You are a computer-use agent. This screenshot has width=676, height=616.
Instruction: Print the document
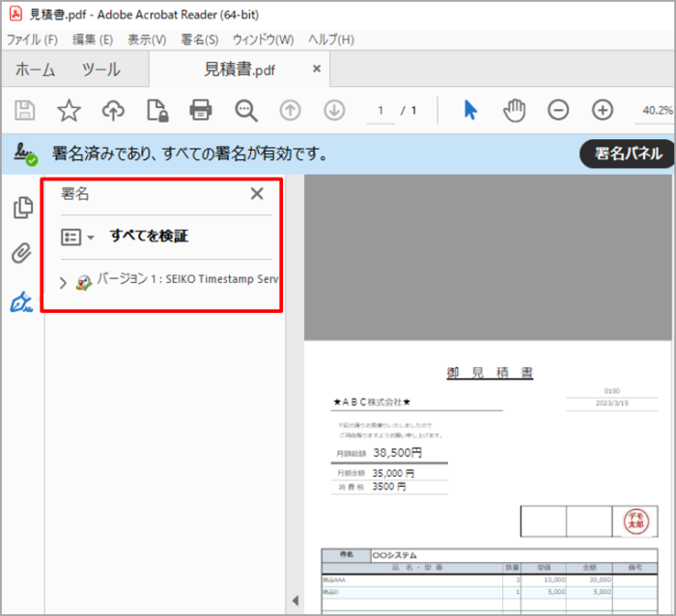pyautogui.click(x=201, y=110)
